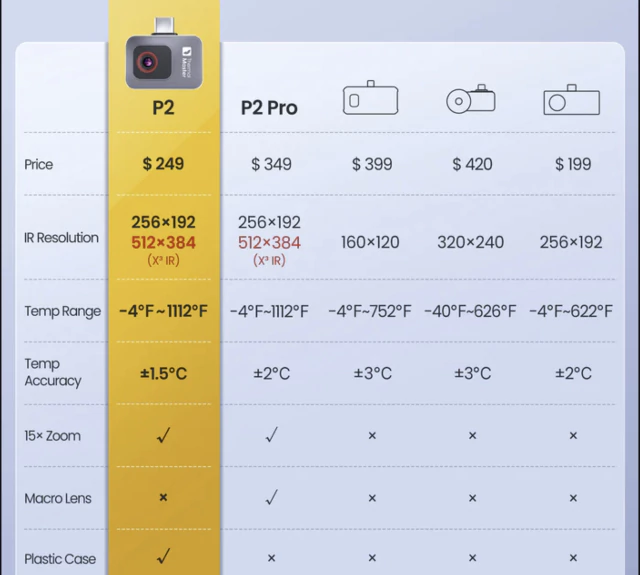Click the $399 competitor camera outline icon

pyautogui.click(x=371, y=99)
